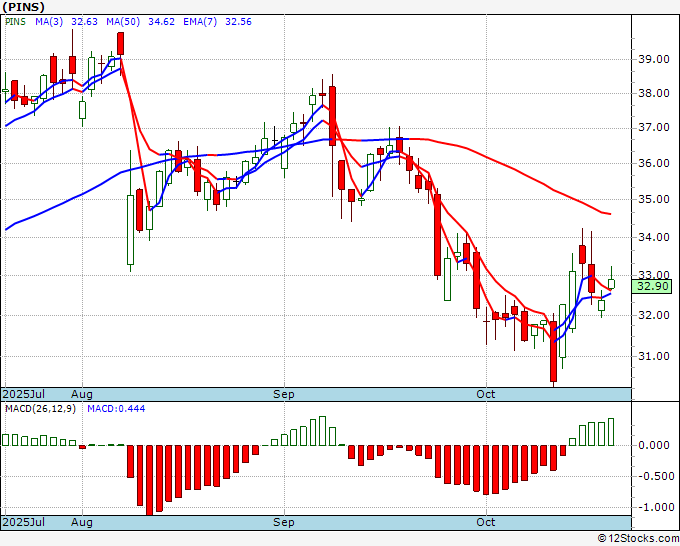Click Sep on the MACD timeline
The width and height of the screenshot is (680, 546).
pos(284,522)
